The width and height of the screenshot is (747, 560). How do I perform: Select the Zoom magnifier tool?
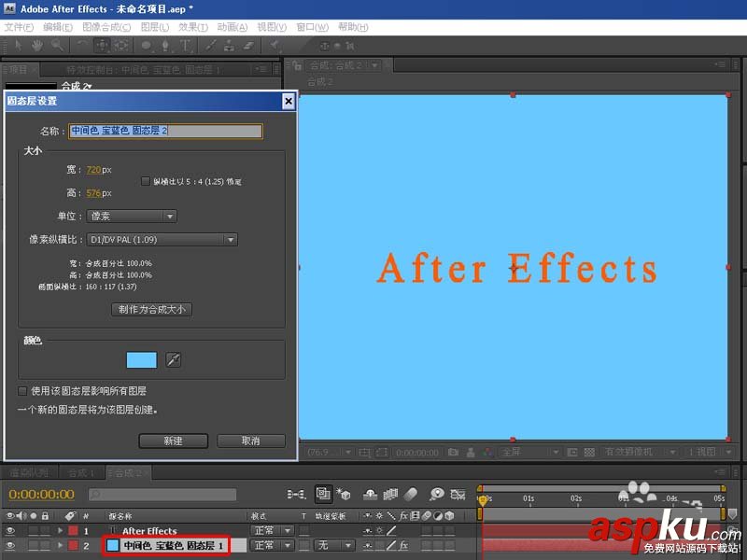58,45
